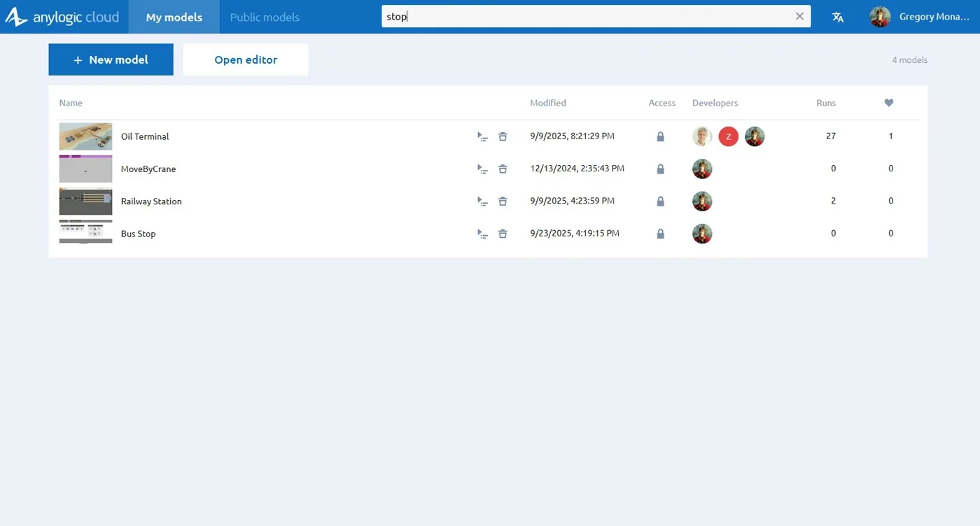980x526 pixels.
Task: Click the red Z developer avatar
Action: click(729, 136)
